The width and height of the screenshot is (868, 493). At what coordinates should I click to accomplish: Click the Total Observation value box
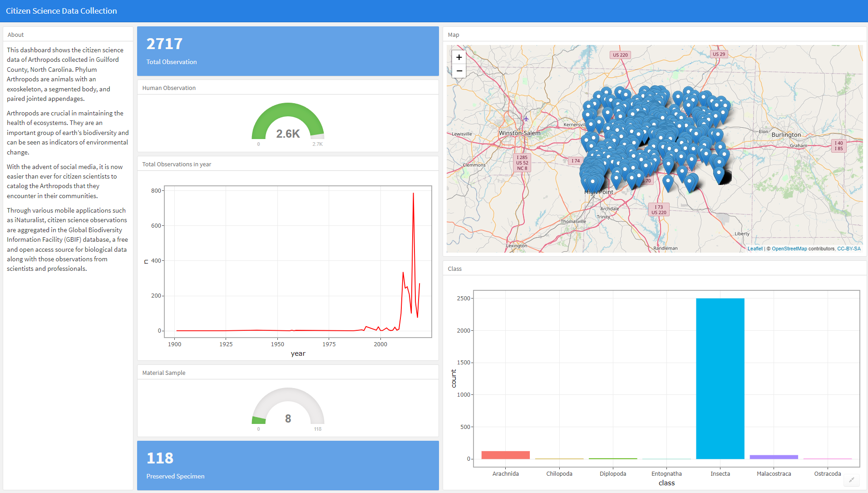(x=288, y=51)
